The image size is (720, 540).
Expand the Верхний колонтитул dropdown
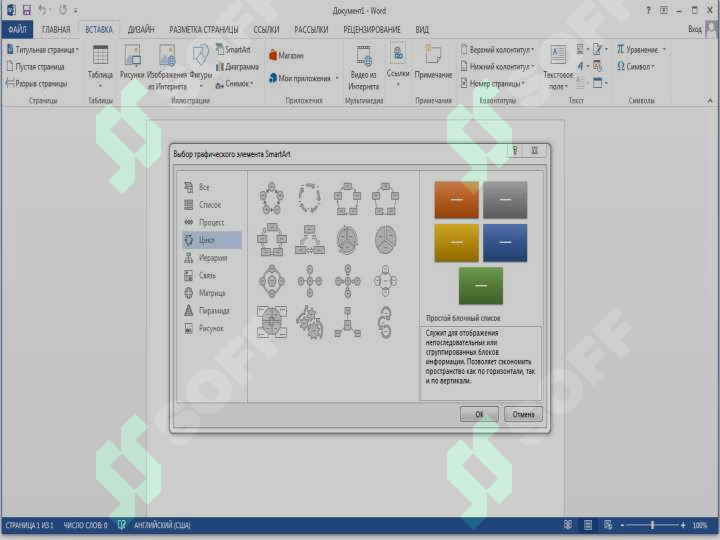[x=533, y=50]
